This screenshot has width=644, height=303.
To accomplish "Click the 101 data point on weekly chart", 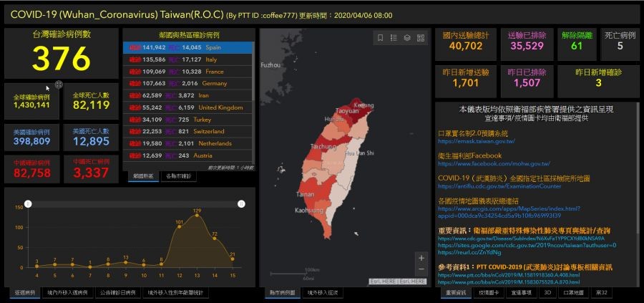I will click(x=179, y=226).
